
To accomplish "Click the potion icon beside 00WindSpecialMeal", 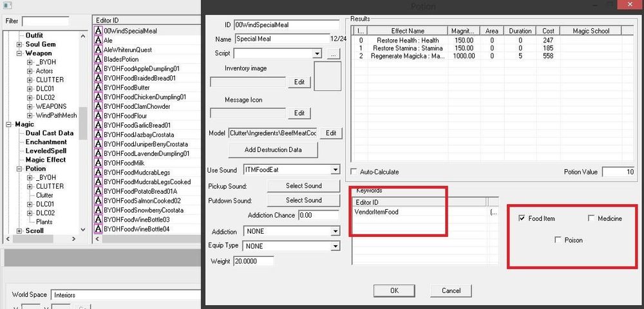I will (98, 31).
